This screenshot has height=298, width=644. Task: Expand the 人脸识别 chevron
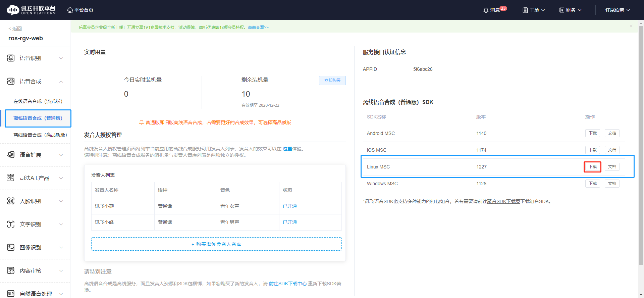(61, 201)
